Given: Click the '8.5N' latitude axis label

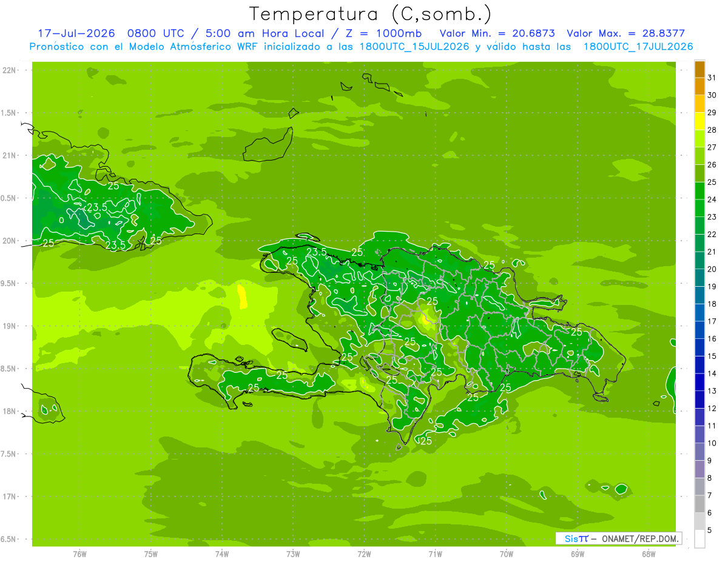Looking at the screenshot, I should pos(8,369).
